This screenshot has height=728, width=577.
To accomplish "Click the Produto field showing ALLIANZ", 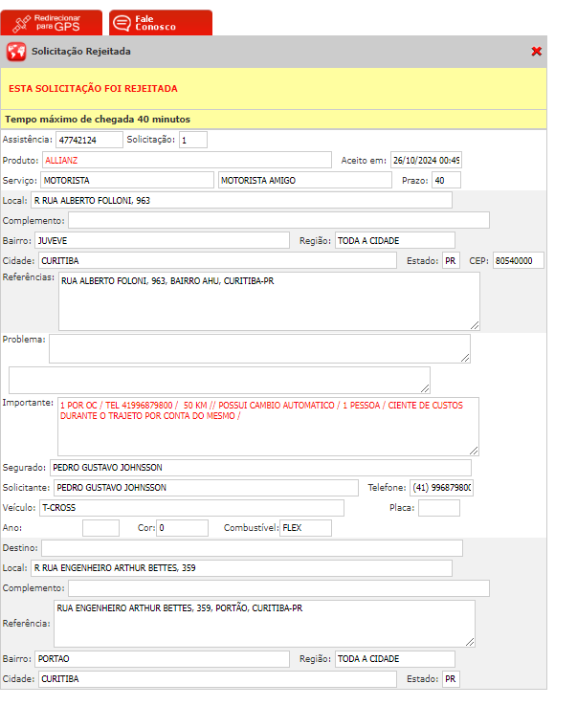I will (187, 160).
